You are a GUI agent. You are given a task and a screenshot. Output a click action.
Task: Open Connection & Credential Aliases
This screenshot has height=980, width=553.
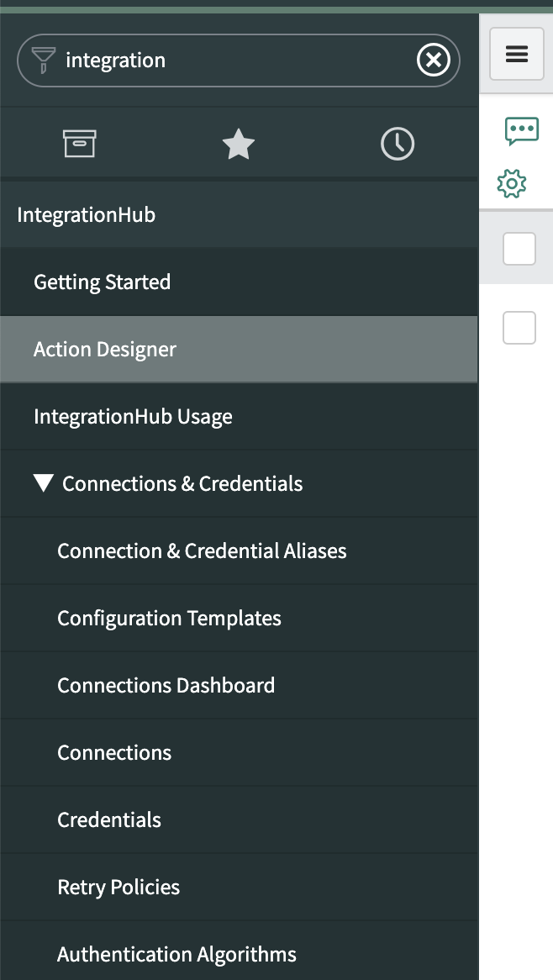(202, 551)
